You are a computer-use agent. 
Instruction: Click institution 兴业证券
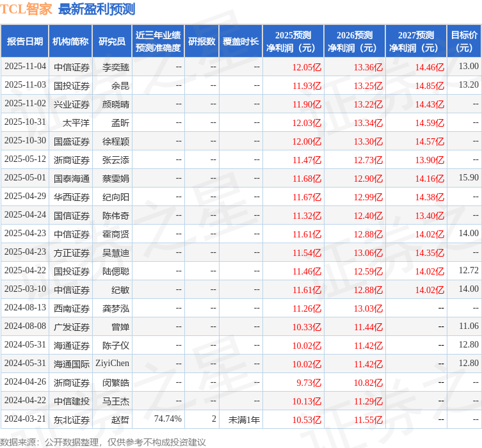(72, 104)
